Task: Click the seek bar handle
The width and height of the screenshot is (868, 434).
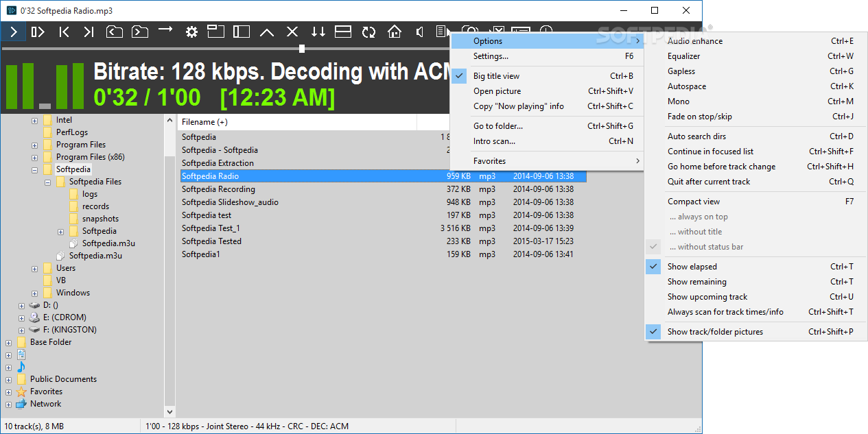Action: 302,49
